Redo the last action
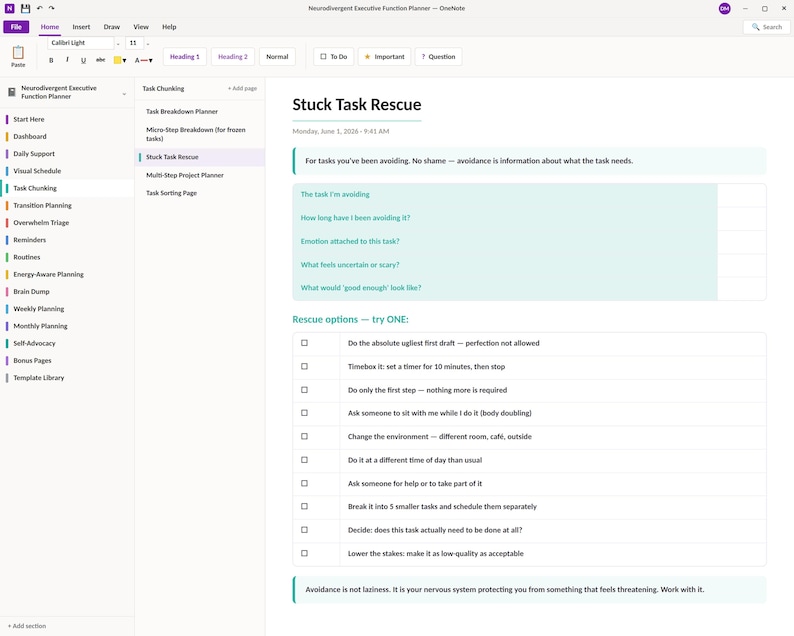Screen dimensions: 794x636 pyautogui.click(x=52, y=8)
